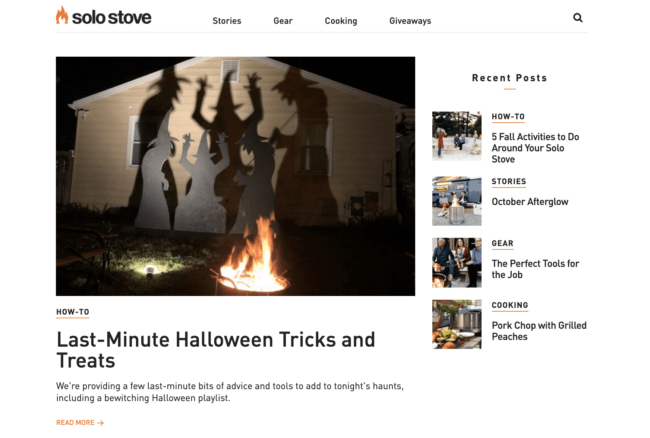Select the GEAR category label in sidebar
Image resolution: width=650 pixels, height=438 pixels.
tap(502, 244)
